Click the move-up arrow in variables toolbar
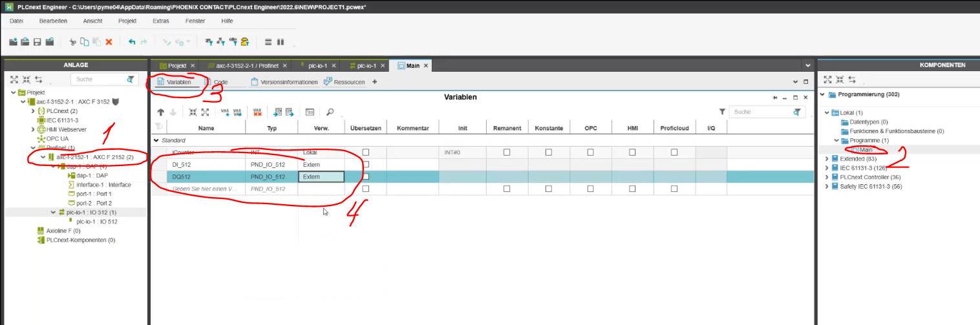 tap(161, 112)
